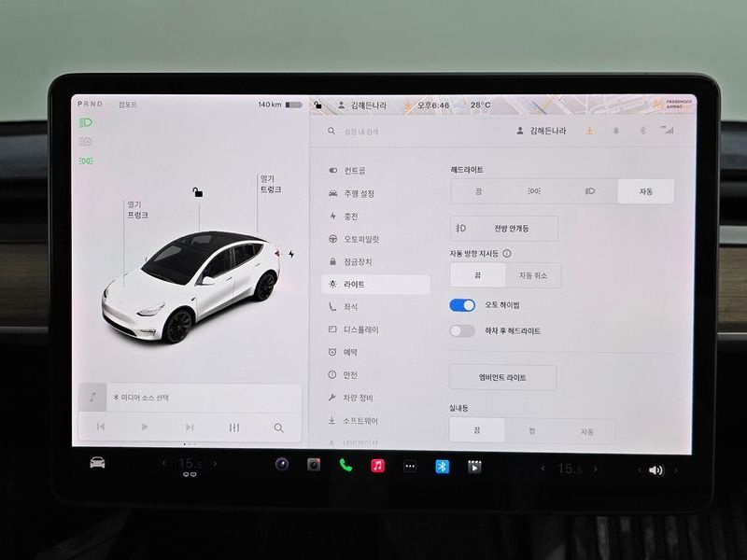
Task: Open the media search magnifier icon
Action: tap(279, 427)
